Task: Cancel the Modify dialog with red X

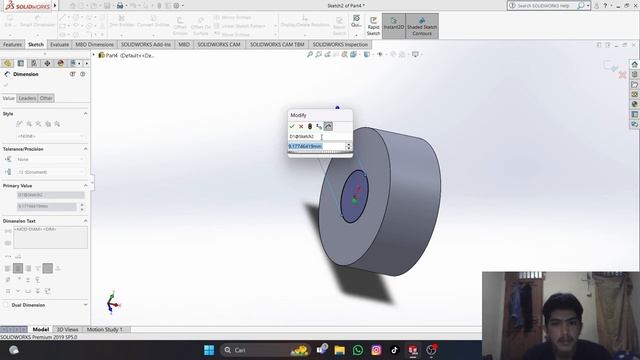Action: 301,127
